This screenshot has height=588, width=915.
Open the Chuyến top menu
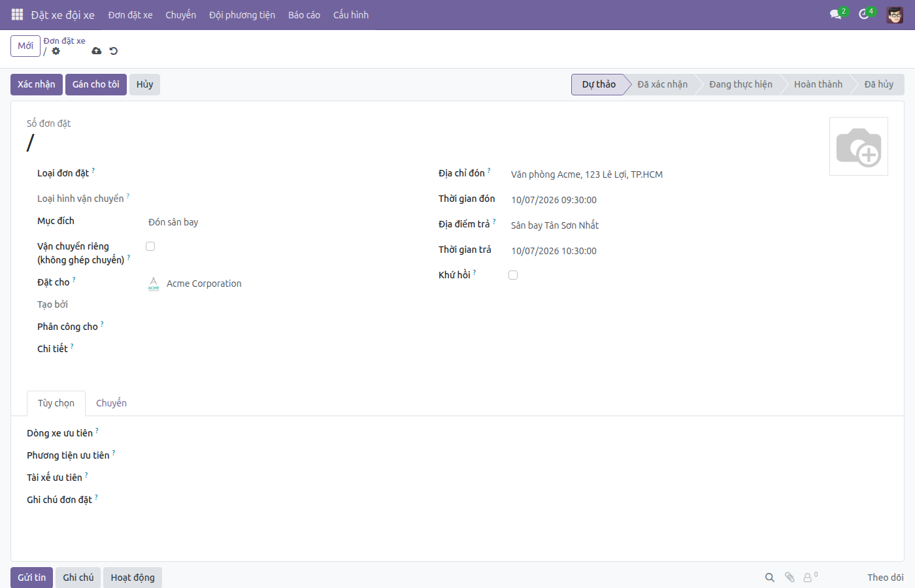(x=180, y=15)
